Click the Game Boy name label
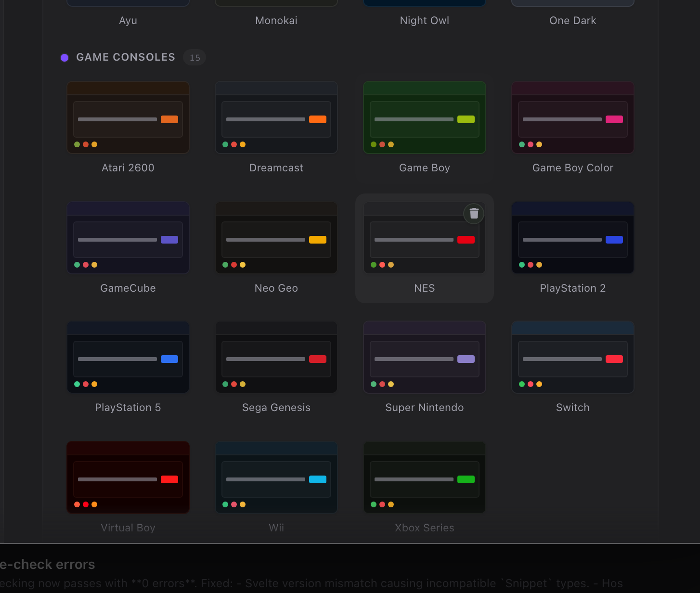The width and height of the screenshot is (700, 593). click(425, 168)
